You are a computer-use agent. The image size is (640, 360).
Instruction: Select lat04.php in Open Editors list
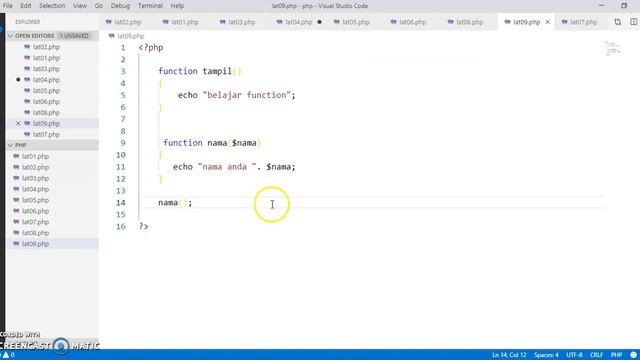pos(46,80)
